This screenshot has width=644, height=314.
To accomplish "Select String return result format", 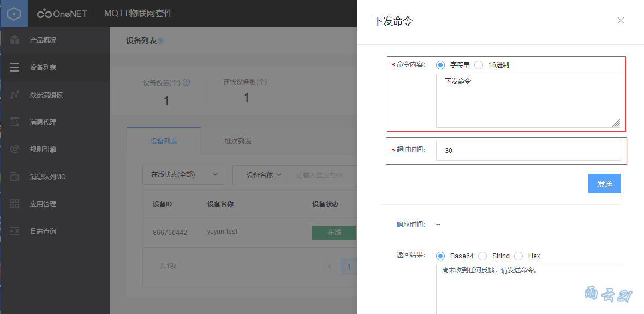I will (482, 256).
